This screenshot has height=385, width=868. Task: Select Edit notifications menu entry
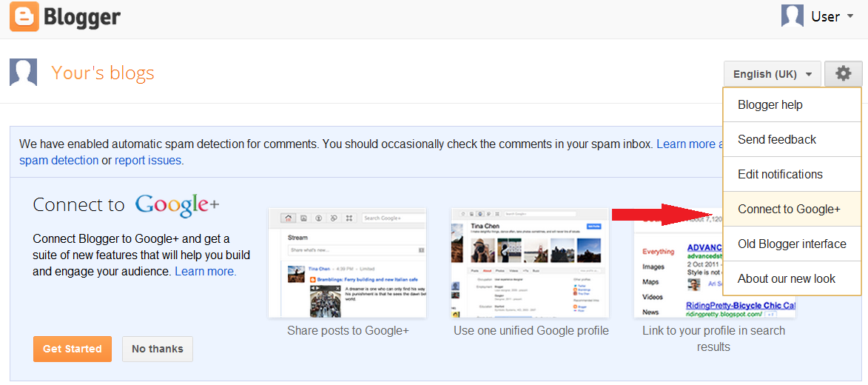pos(780,174)
